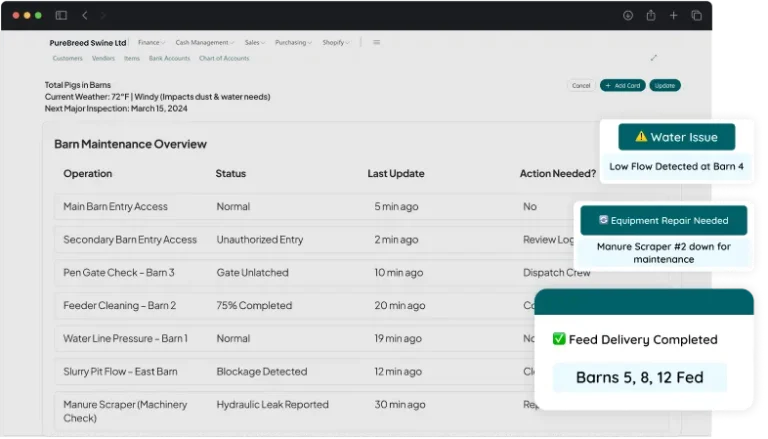The width and height of the screenshot is (768, 439).
Task: Click the Status column header
Action: coord(231,173)
